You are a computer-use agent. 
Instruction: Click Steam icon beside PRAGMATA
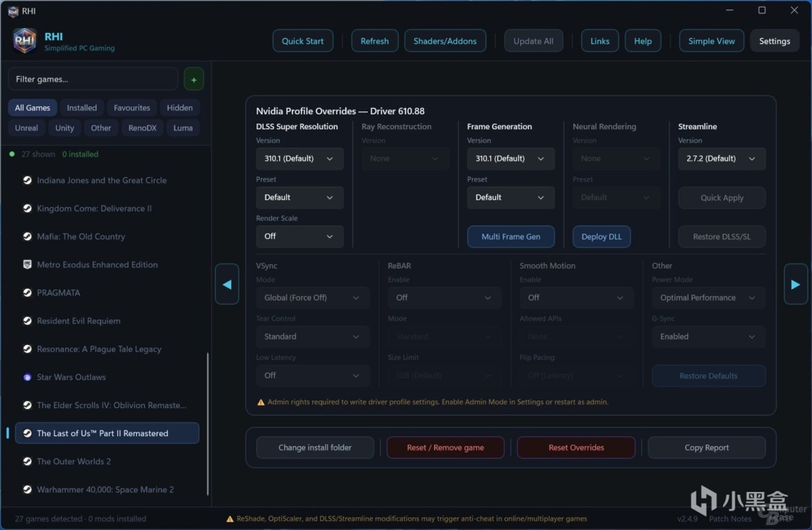[x=27, y=293]
